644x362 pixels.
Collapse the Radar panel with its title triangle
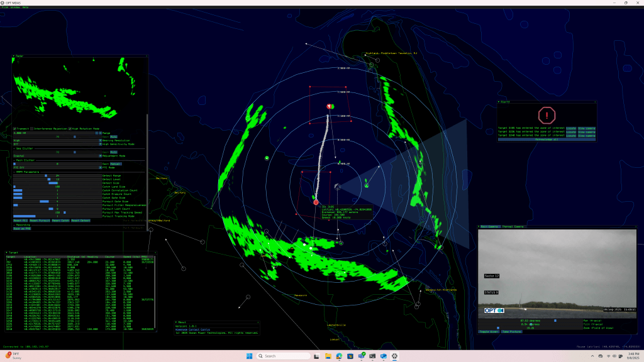14,57
